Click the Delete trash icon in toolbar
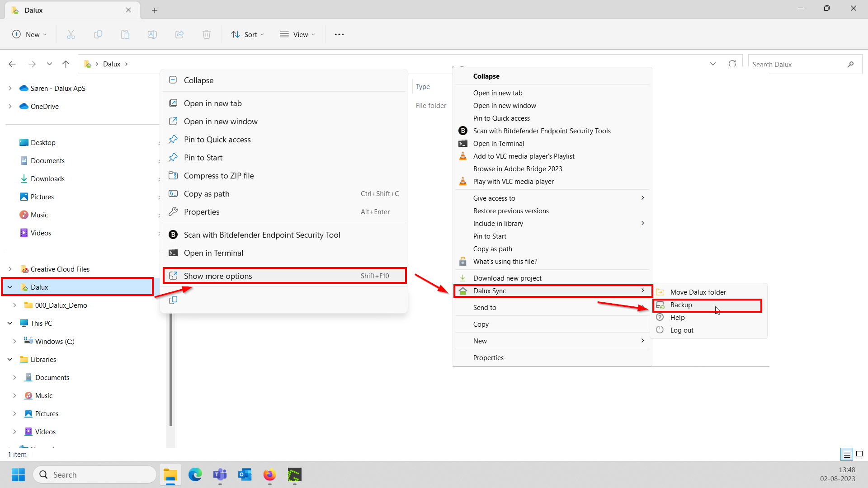This screenshot has width=868, height=488. point(207,34)
